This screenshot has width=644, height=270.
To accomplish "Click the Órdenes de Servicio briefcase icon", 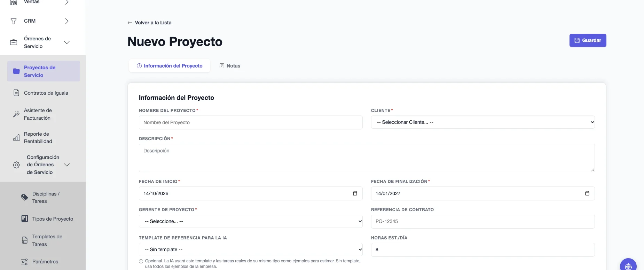I will tap(14, 42).
